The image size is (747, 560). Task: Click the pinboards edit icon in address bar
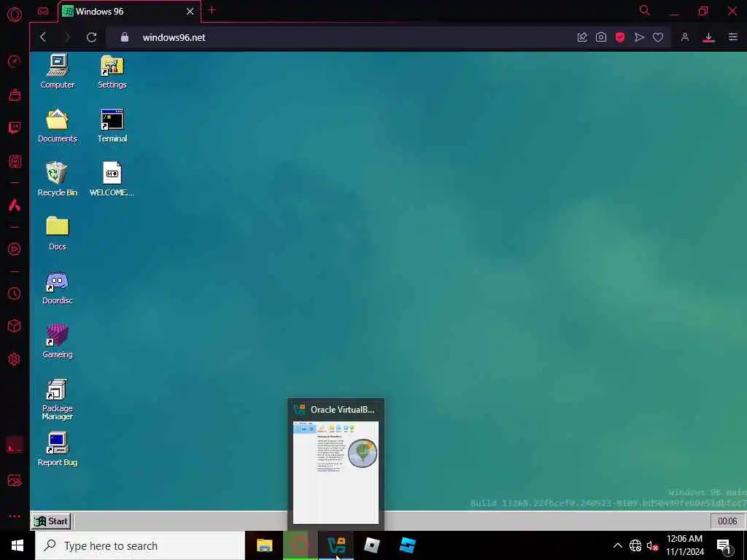tap(582, 37)
